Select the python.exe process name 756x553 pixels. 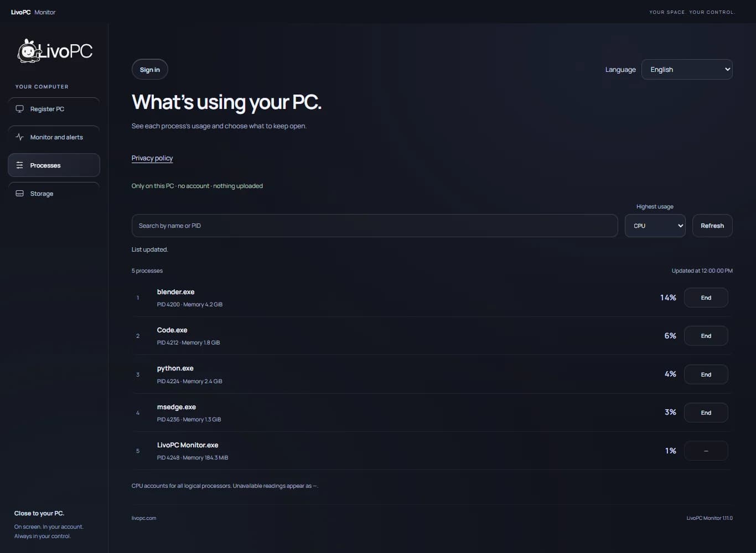[x=175, y=368]
